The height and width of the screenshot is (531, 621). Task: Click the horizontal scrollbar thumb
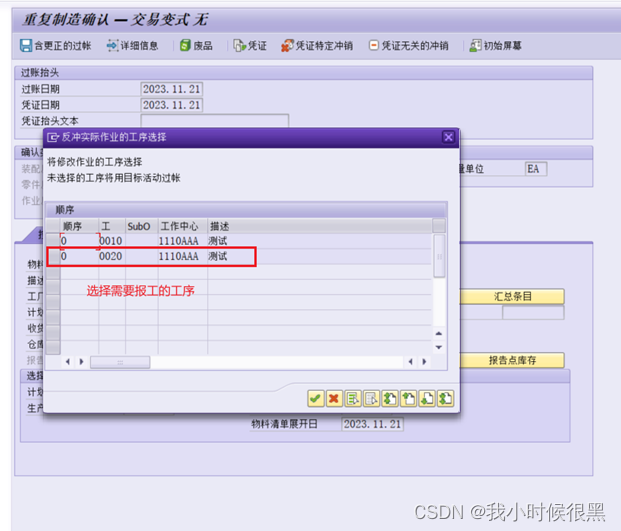(x=120, y=362)
